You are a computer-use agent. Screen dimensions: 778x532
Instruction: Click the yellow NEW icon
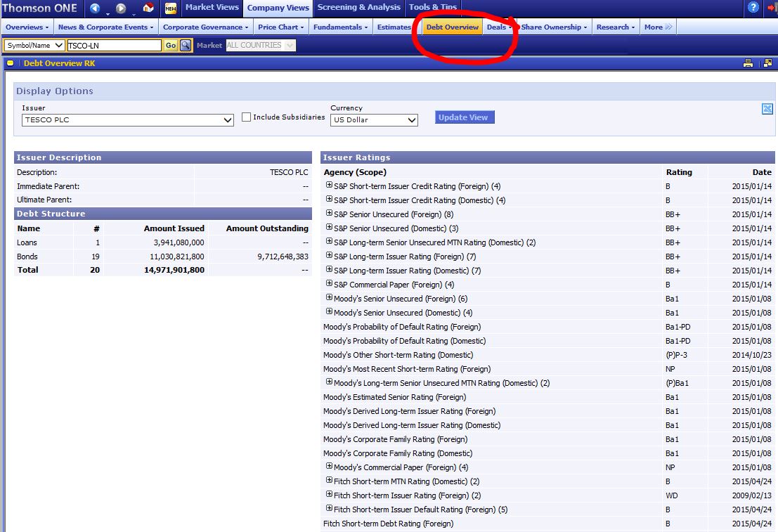pos(171,8)
